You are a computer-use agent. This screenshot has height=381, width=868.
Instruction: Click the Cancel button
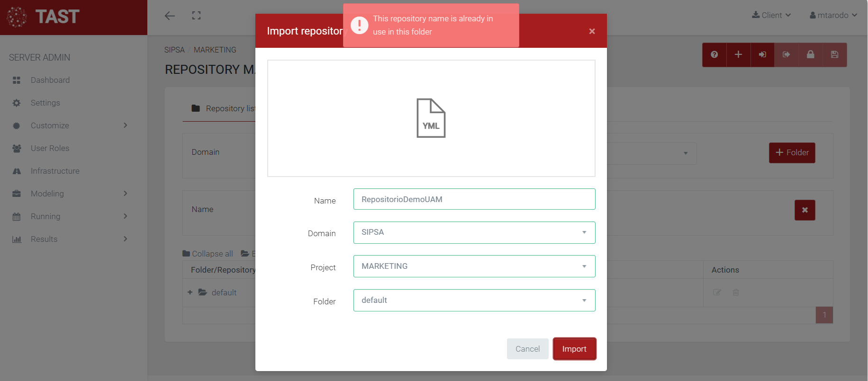click(x=527, y=349)
